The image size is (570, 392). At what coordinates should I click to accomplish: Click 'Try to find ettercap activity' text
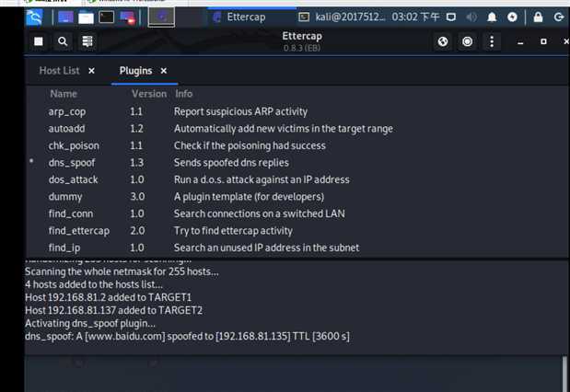coord(233,231)
